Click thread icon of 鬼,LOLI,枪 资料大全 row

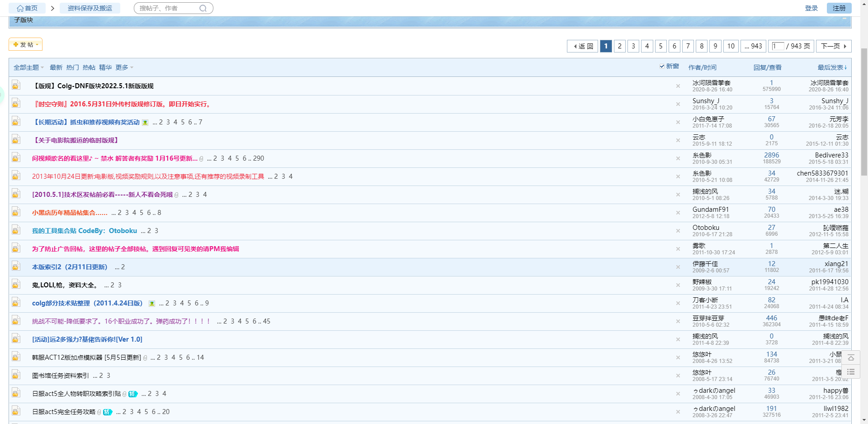click(16, 284)
